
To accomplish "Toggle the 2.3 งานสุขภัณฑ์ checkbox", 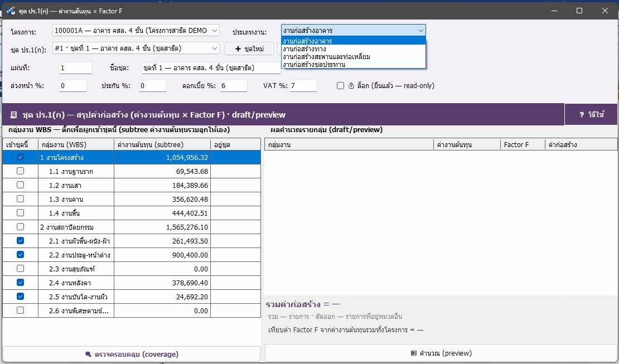I will coord(21,269).
